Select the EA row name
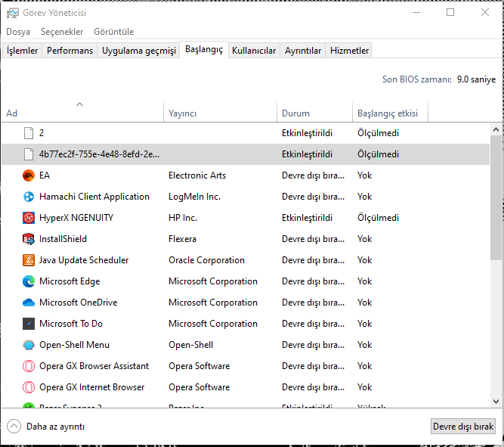The height and width of the screenshot is (447, 504). [x=45, y=175]
